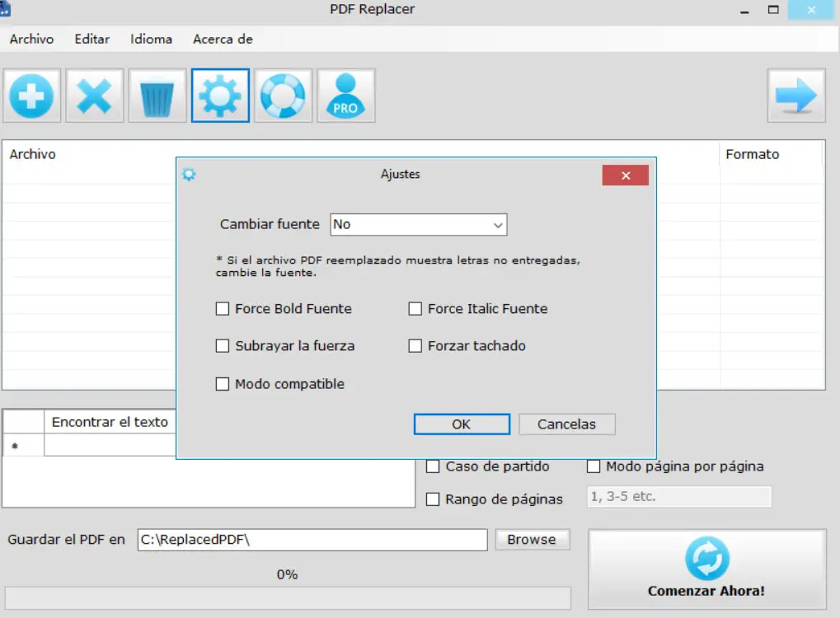
Task: Open the Idioma menu
Action: click(x=151, y=39)
